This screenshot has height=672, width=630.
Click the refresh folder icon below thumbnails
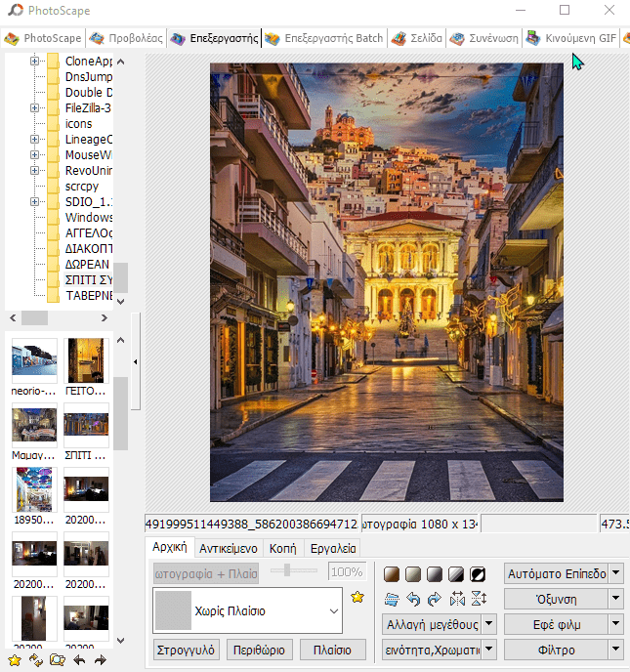click(36, 661)
